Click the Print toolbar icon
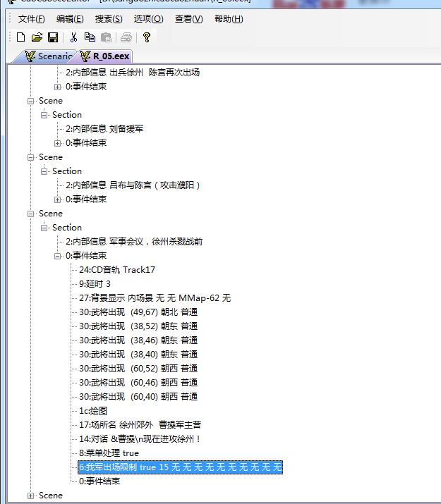This screenshot has width=441, height=504. [126, 37]
